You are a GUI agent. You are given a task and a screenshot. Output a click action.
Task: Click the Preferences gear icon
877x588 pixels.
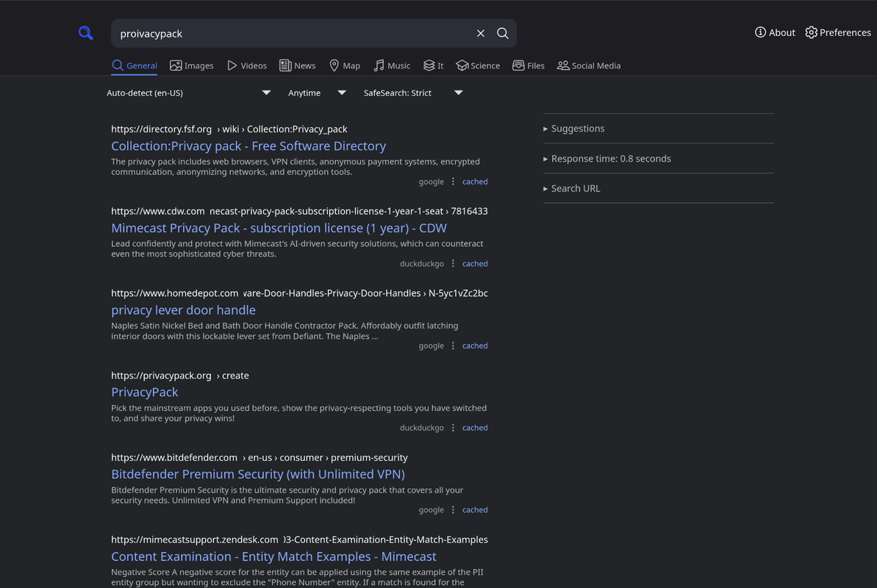811,32
